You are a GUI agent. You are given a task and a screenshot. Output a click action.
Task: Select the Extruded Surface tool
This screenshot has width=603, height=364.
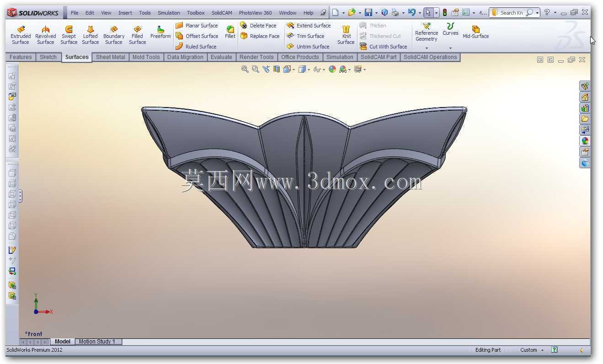(21, 35)
